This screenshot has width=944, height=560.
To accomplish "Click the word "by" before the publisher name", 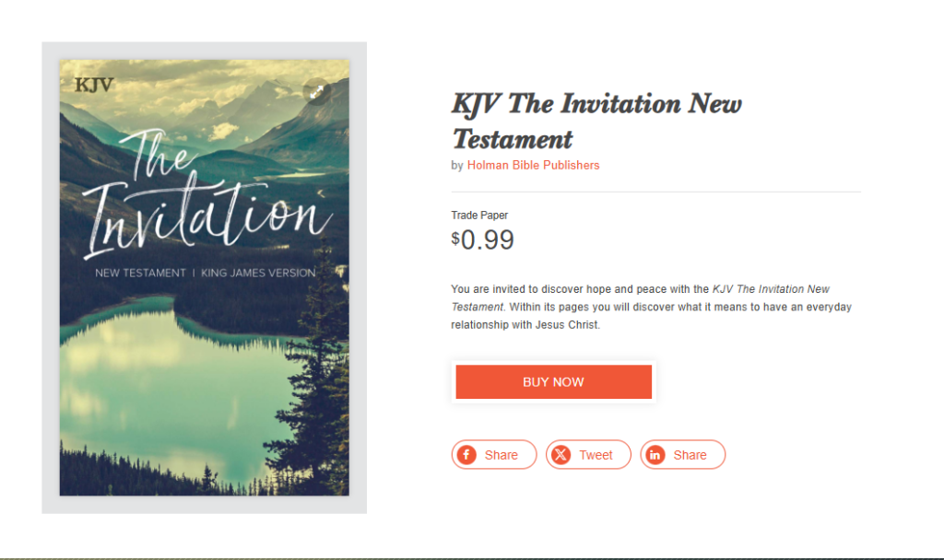I will (x=457, y=166).
